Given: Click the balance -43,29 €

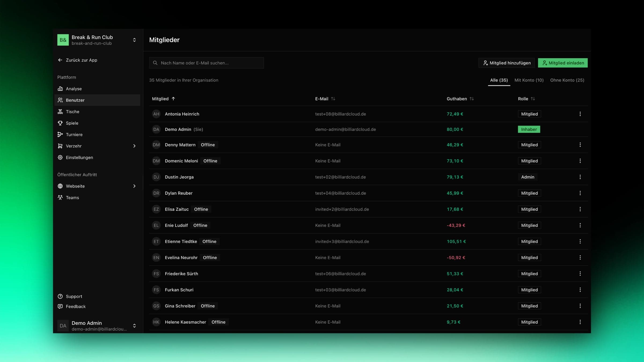Looking at the screenshot, I should click(456, 225).
